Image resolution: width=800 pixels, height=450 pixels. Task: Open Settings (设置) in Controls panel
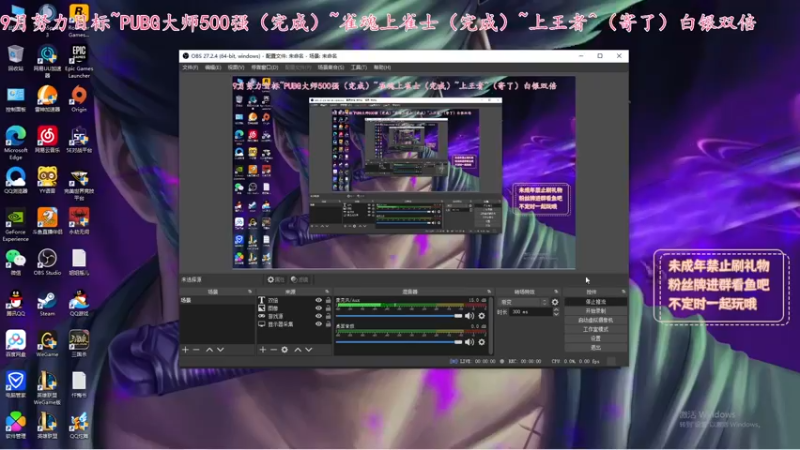click(x=595, y=338)
